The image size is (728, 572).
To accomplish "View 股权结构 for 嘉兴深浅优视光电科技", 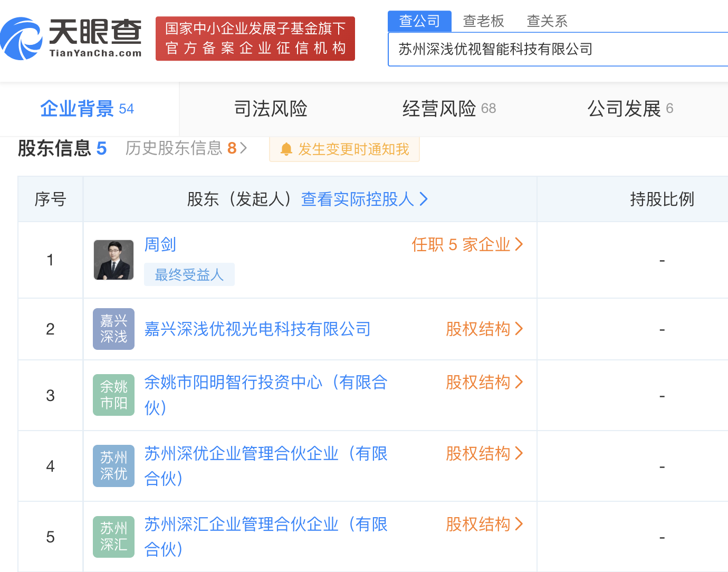I will click(x=484, y=329).
